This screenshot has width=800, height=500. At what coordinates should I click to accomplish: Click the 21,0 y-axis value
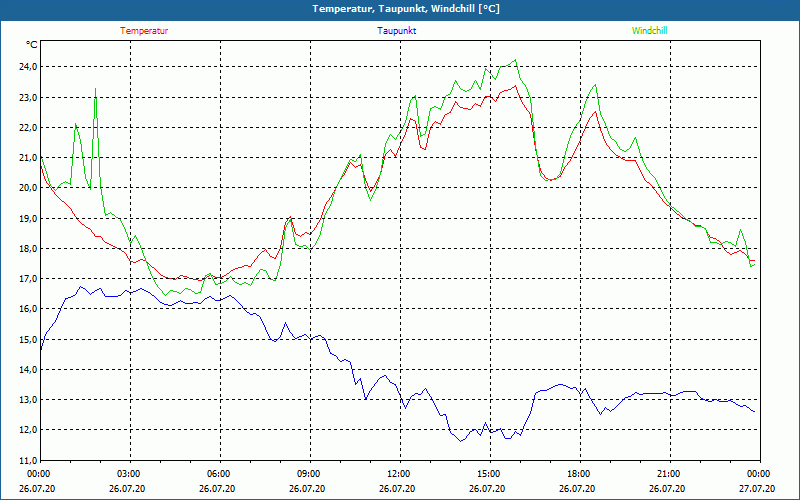coord(28,158)
